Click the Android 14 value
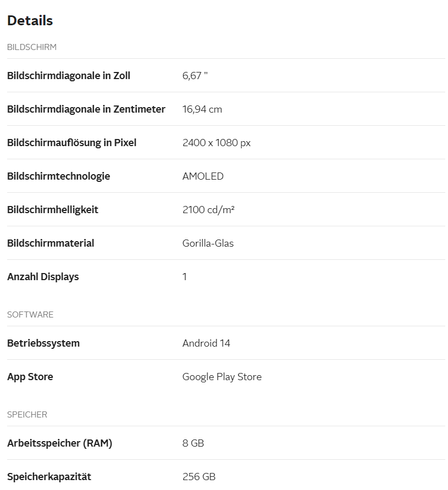Screen dimensions: 448x490 click(x=206, y=343)
